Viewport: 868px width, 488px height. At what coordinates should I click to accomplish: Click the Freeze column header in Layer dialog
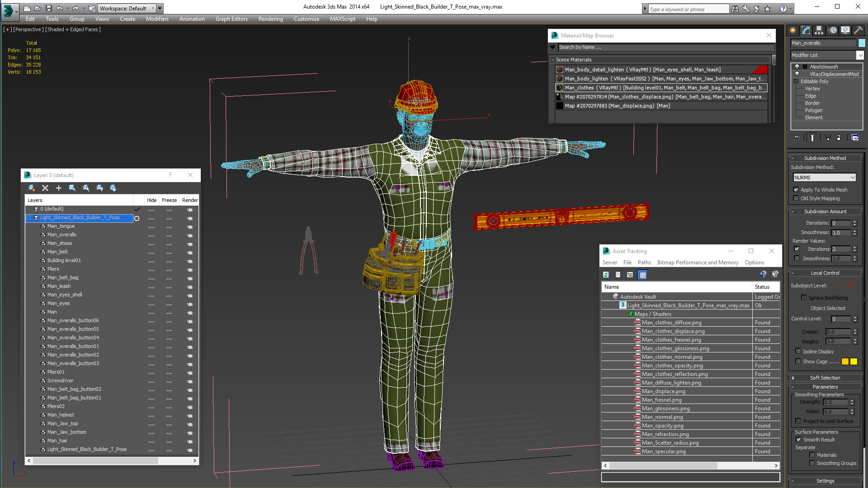point(169,200)
